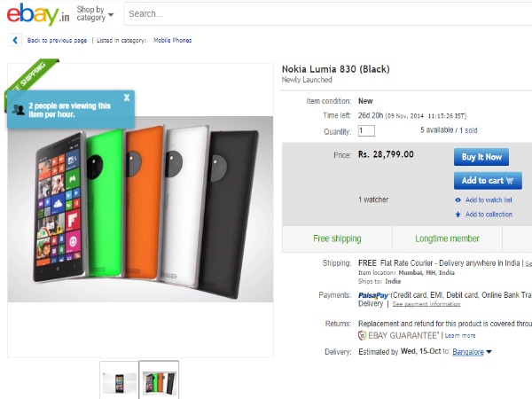The width and height of the screenshot is (532, 399).
Task: Open the Mobile Phones category link
Action: pos(172,40)
